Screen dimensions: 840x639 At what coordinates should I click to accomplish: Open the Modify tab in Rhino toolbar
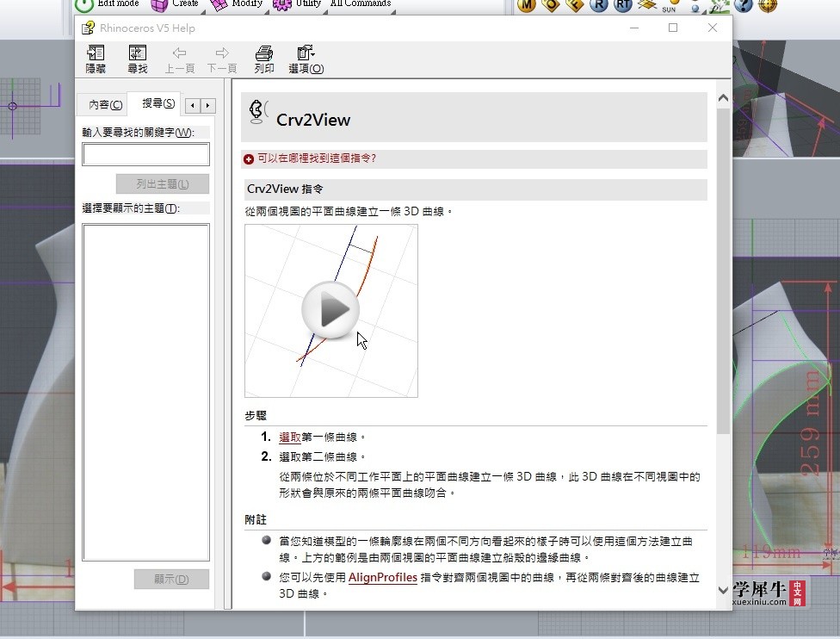(247, 3)
